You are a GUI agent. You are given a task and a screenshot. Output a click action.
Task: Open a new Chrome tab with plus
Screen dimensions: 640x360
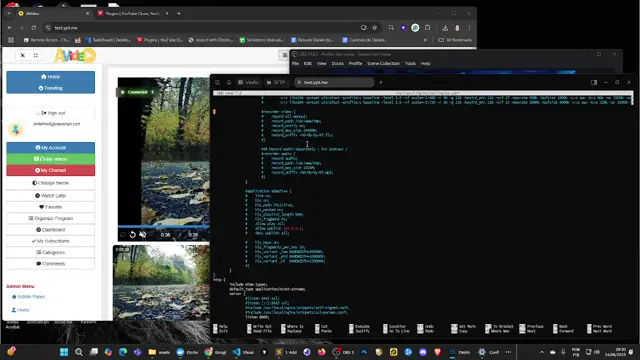(x=179, y=13)
